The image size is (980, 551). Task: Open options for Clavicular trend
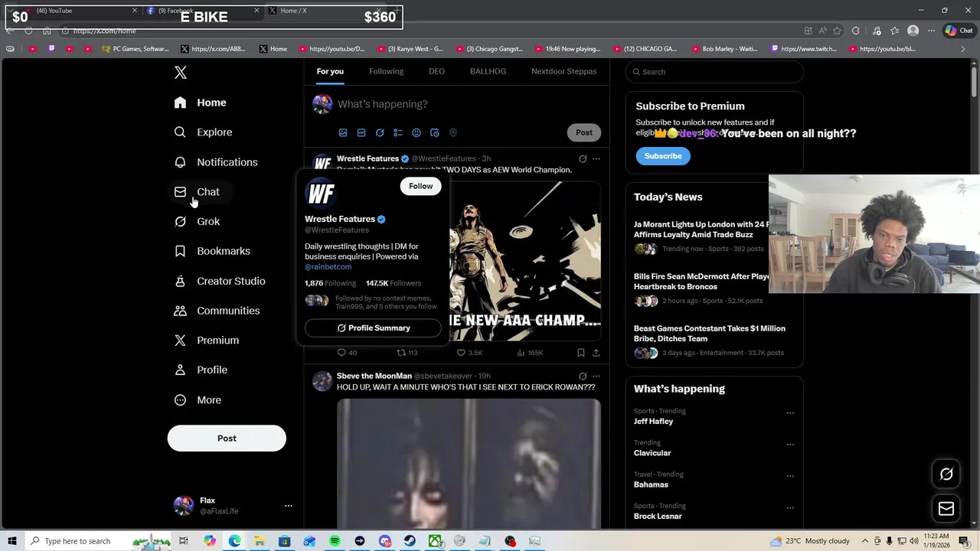coord(790,445)
